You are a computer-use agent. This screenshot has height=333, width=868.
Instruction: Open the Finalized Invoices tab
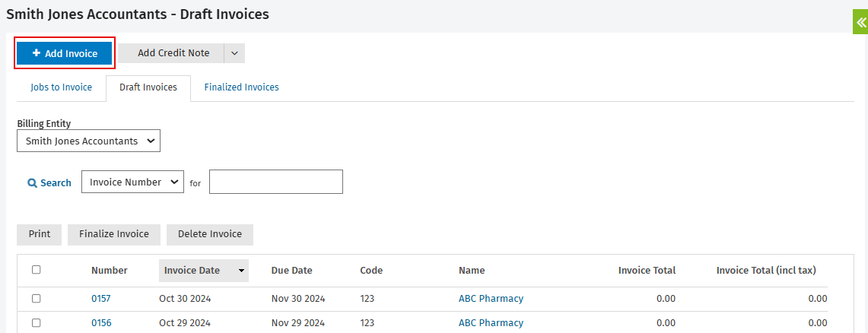pos(241,87)
